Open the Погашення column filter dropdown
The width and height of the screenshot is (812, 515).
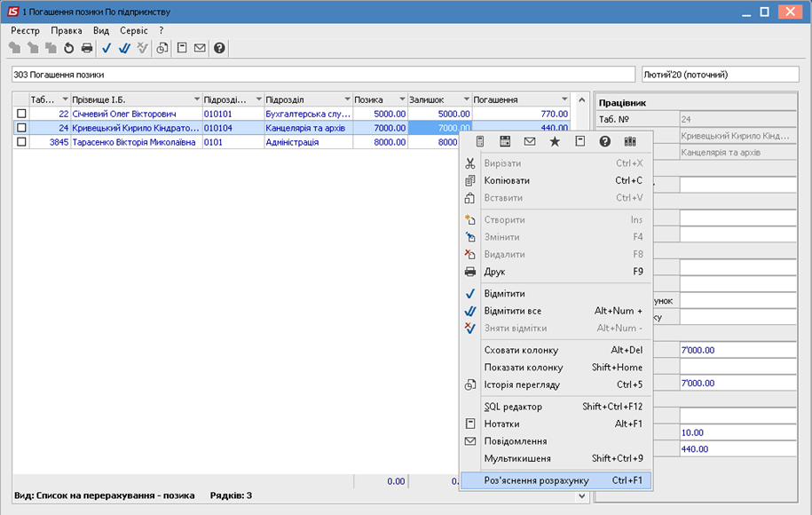click(564, 99)
